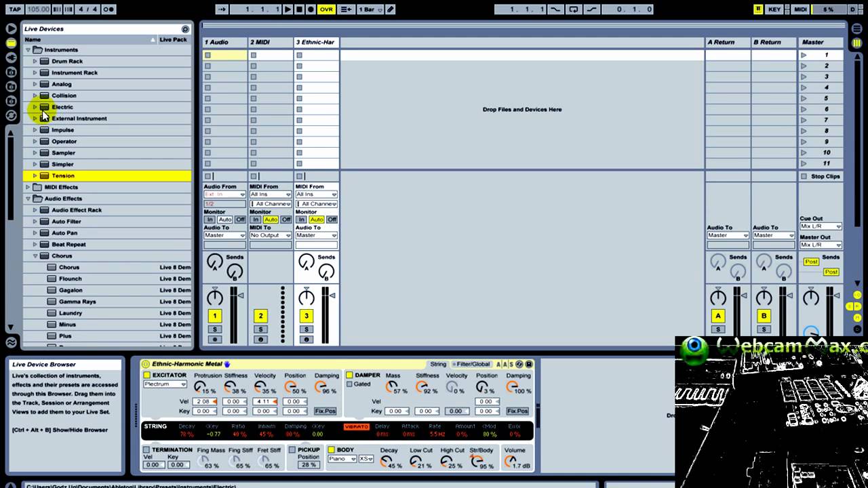Click the Save Preset disk icon
The image size is (868, 488).
pyautogui.click(x=529, y=364)
